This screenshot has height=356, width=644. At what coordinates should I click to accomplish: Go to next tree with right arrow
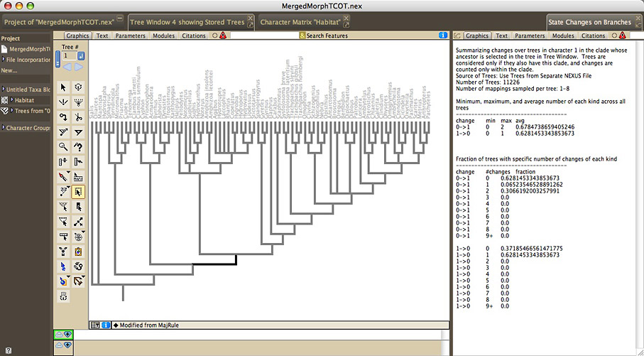(79, 67)
